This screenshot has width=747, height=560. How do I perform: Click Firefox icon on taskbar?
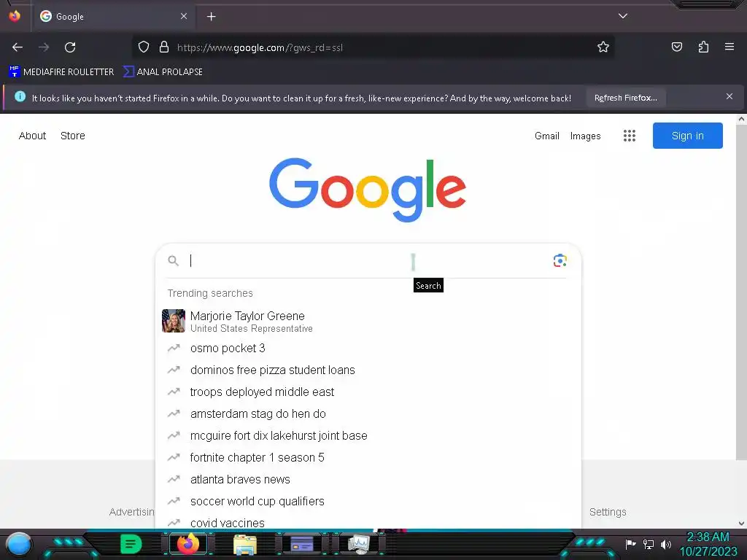click(188, 544)
